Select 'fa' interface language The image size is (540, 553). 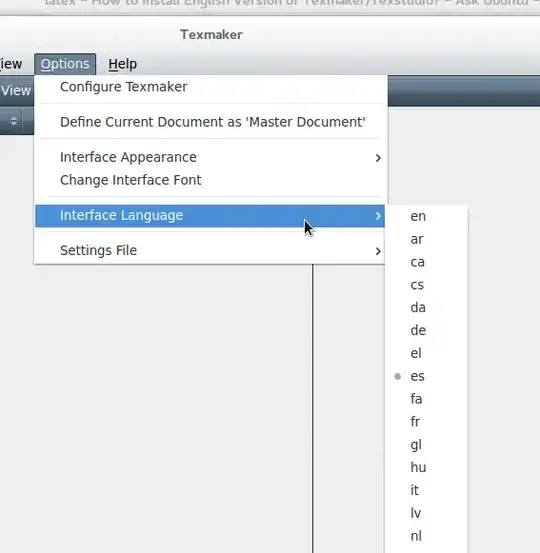tap(426, 399)
